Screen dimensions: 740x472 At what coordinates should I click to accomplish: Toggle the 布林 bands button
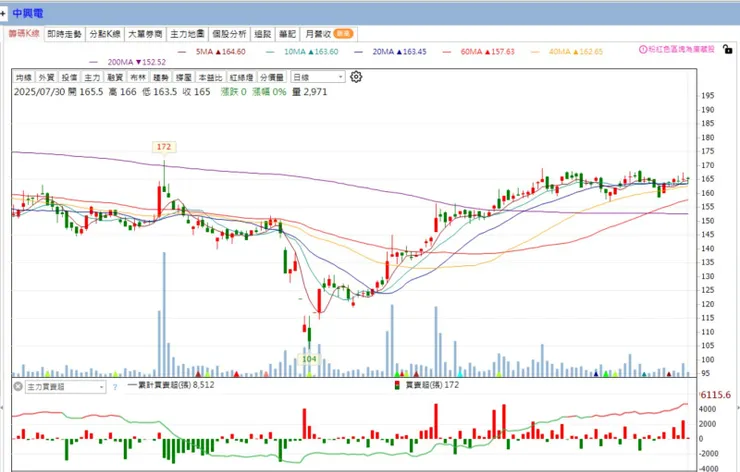[x=138, y=77]
